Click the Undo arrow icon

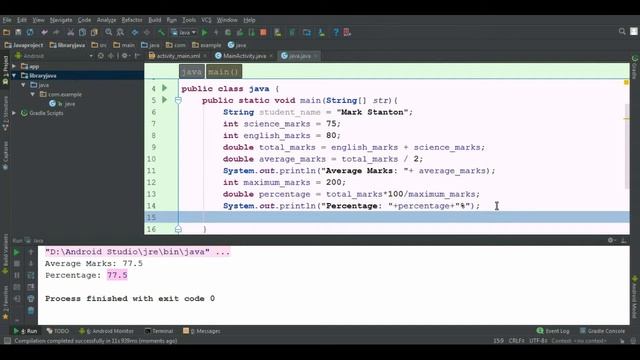[x=44, y=32]
